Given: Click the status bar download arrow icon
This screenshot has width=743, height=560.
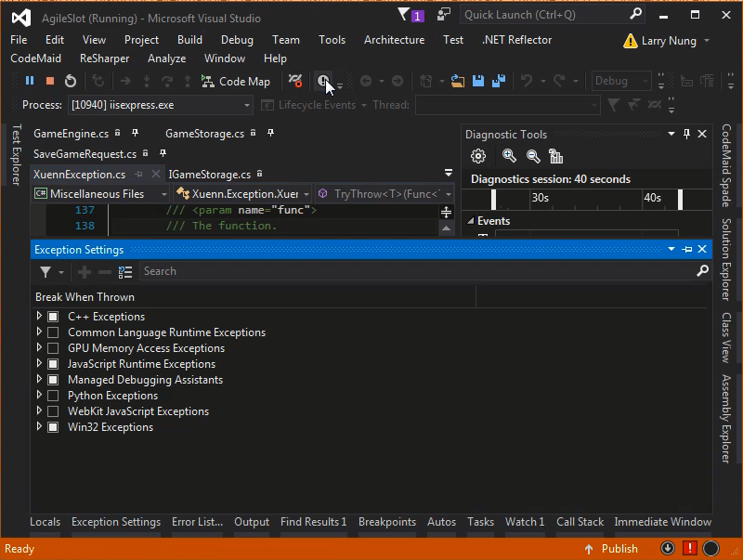Looking at the screenshot, I should point(668,549).
